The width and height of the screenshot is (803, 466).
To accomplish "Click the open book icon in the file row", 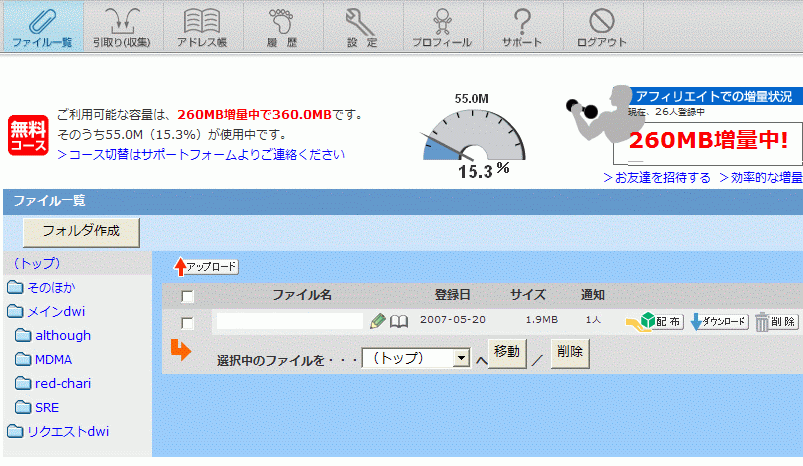I will click(x=399, y=321).
